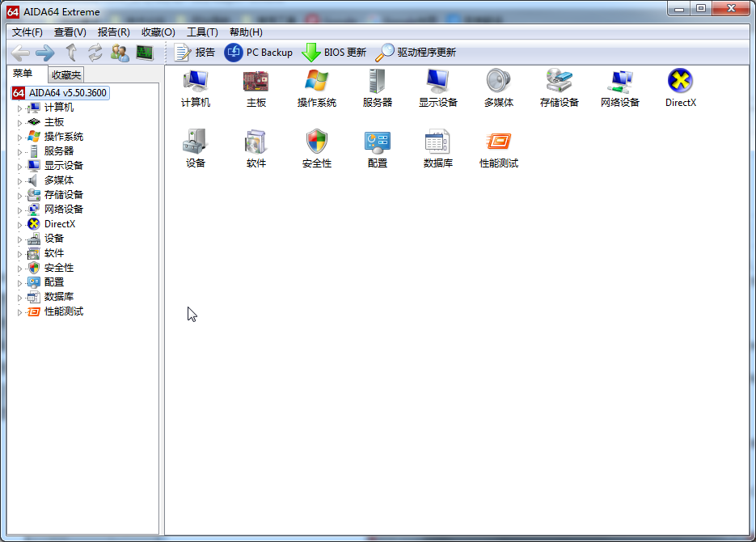Expand the 存储设备 tree node arrow
756x542 pixels.
click(x=19, y=196)
